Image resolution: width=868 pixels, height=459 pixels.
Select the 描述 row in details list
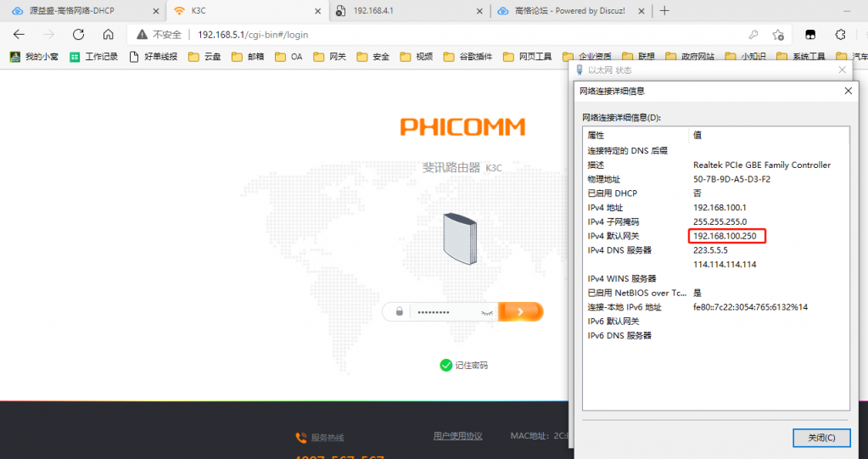pos(715,165)
